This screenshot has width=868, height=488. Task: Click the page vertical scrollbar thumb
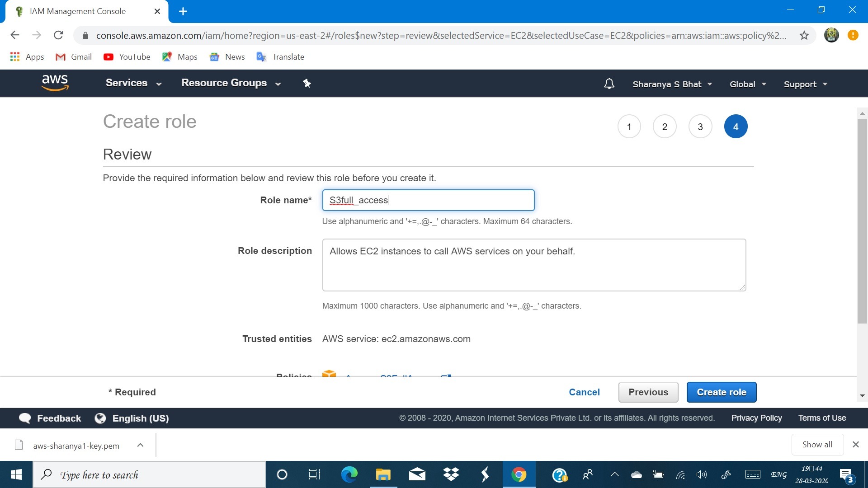point(862,221)
